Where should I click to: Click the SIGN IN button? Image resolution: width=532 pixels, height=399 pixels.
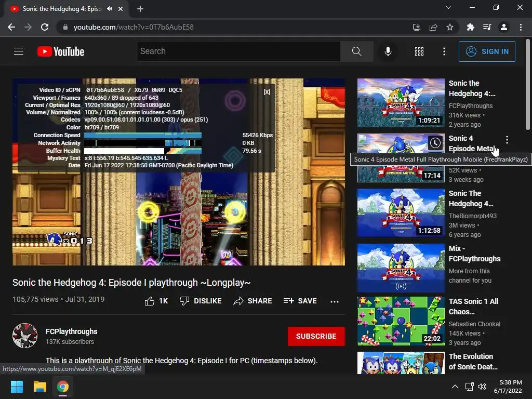coord(487,51)
